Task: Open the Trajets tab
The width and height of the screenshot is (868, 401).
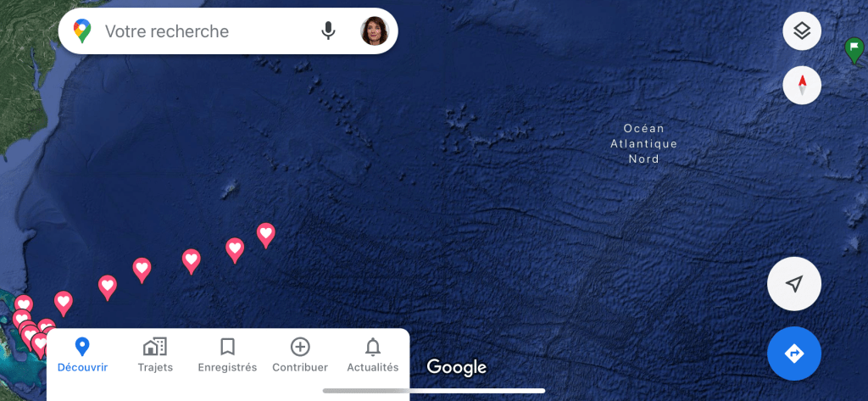Action: [155, 355]
